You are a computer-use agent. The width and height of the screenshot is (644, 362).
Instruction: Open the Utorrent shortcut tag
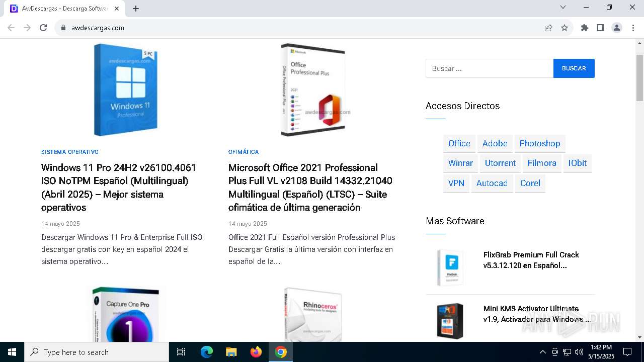(x=500, y=163)
